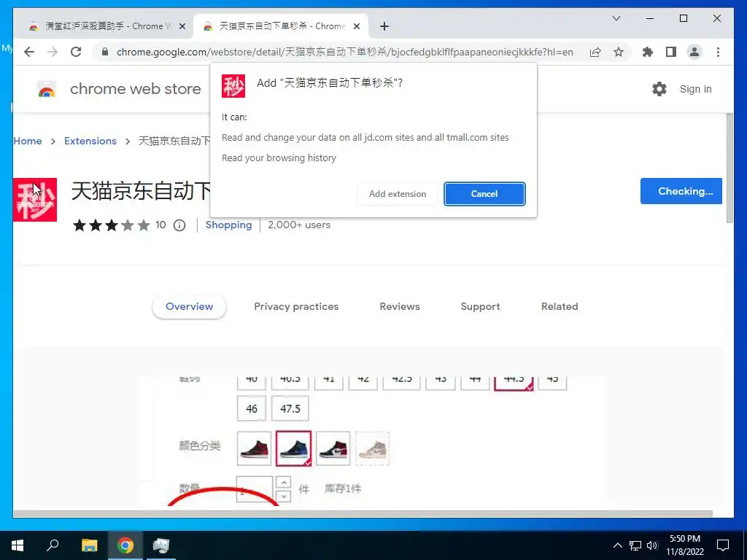This screenshot has height=560, width=747.
Task: Open the profile avatar menu
Action: (x=694, y=52)
